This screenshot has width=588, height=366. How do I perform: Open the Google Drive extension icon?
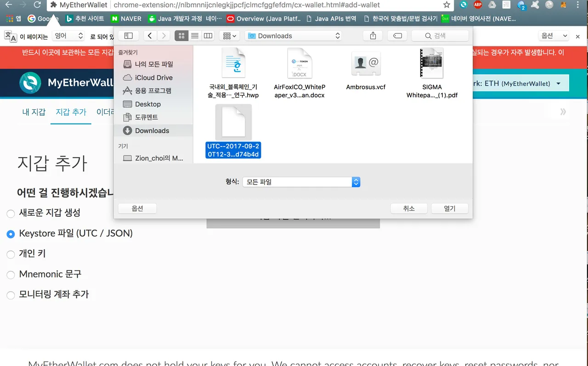pos(492,5)
